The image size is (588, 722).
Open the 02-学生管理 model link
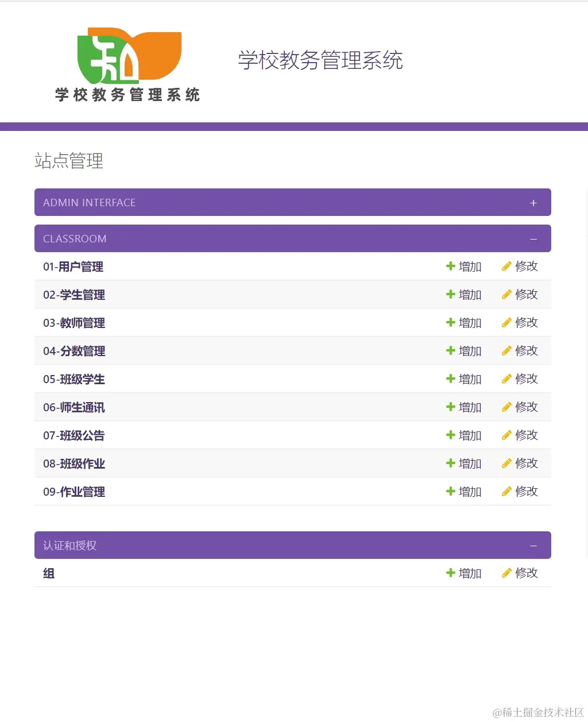(74, 295)
